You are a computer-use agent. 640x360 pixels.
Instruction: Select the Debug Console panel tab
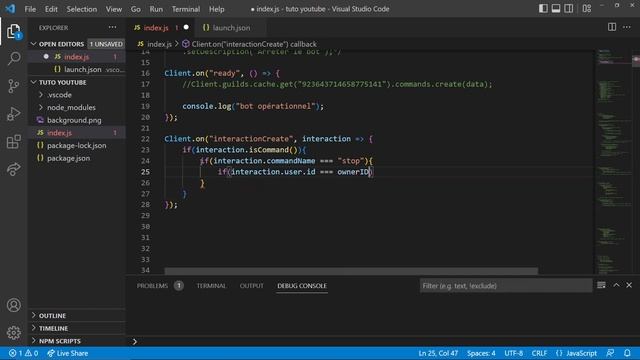point(302,286)
